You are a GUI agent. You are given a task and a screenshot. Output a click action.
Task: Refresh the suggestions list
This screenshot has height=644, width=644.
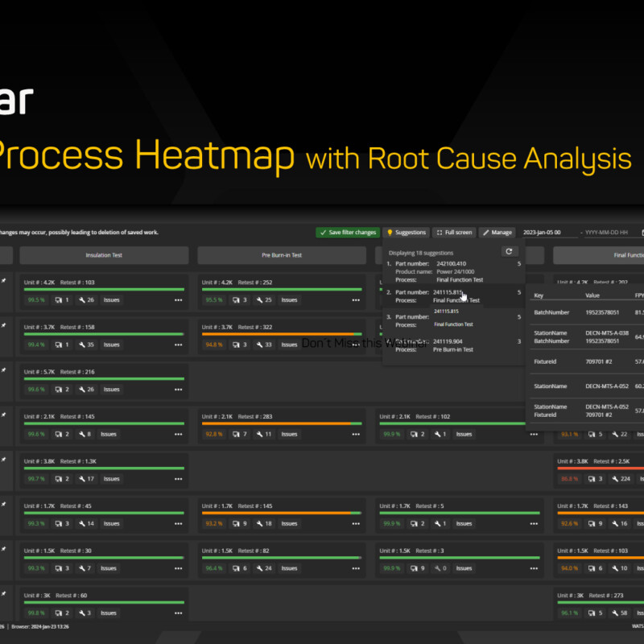coord(510,251)
